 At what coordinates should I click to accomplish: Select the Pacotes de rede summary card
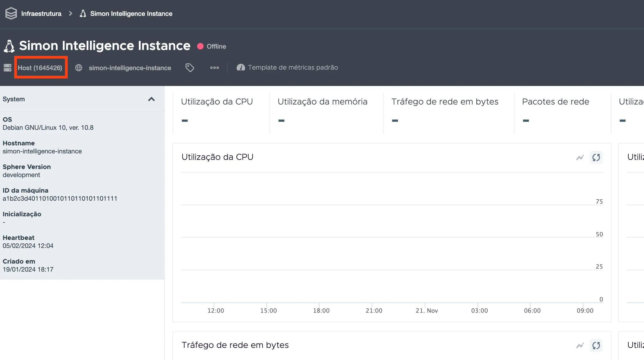coord(562,113)
